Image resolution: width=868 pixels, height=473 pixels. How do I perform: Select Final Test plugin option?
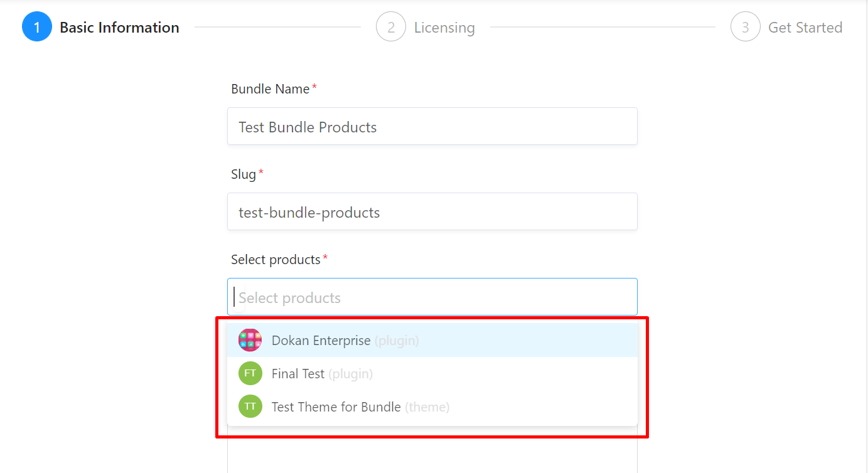point(432,373)
